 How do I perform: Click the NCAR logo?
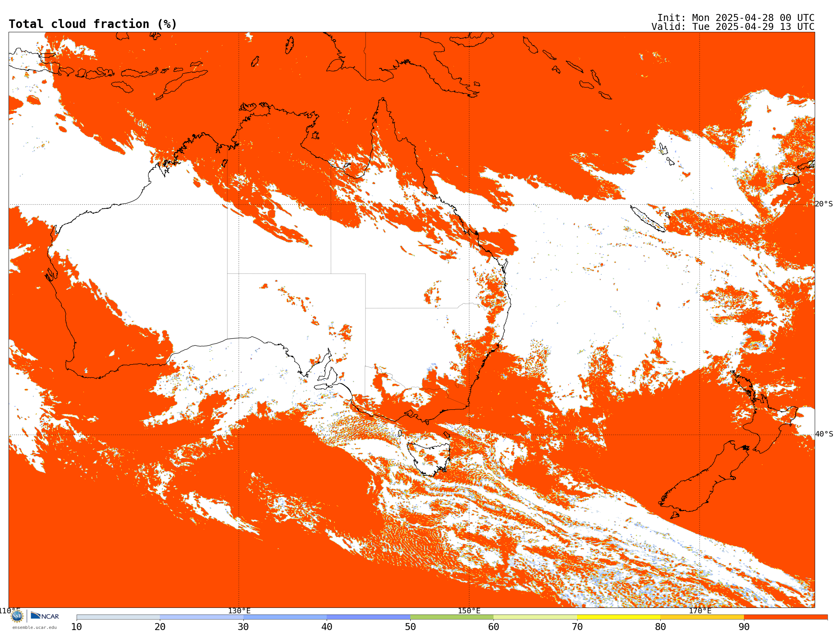45,616
